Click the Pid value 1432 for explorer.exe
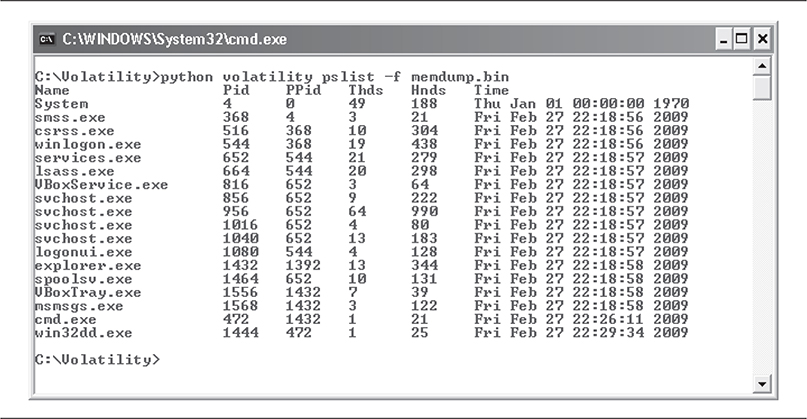Screen dimensions: 807x419 [x=240, y=265]
